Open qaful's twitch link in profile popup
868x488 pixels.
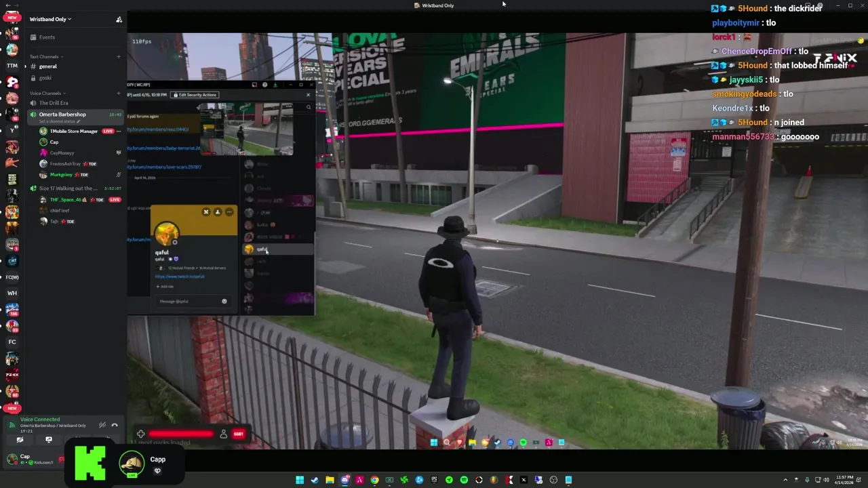click(x=180, y=277)
